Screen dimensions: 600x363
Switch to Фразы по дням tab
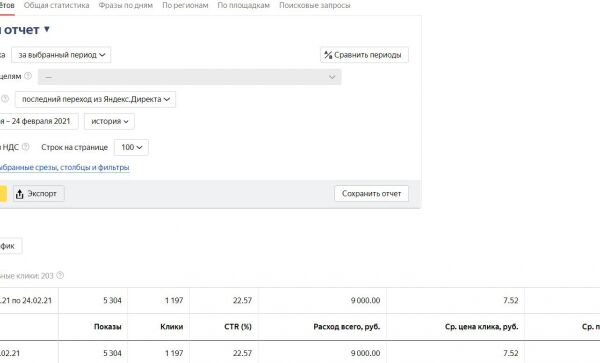click(126, 5)
